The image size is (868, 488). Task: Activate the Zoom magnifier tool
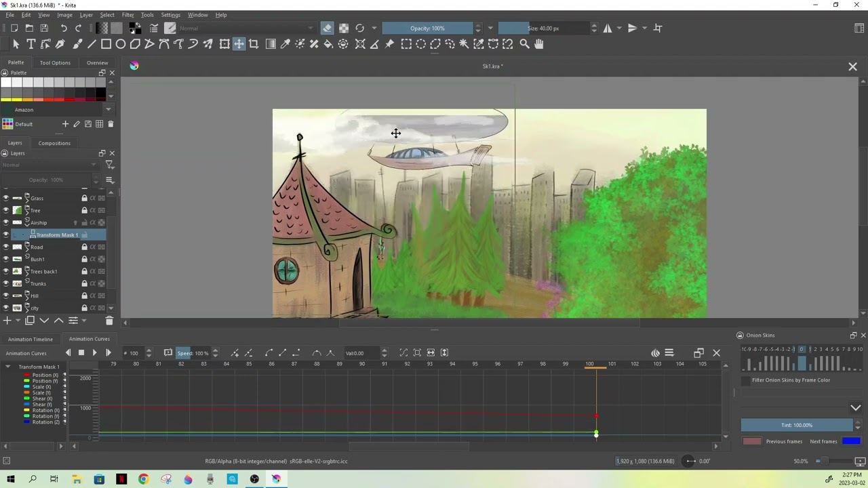[524, 44]
